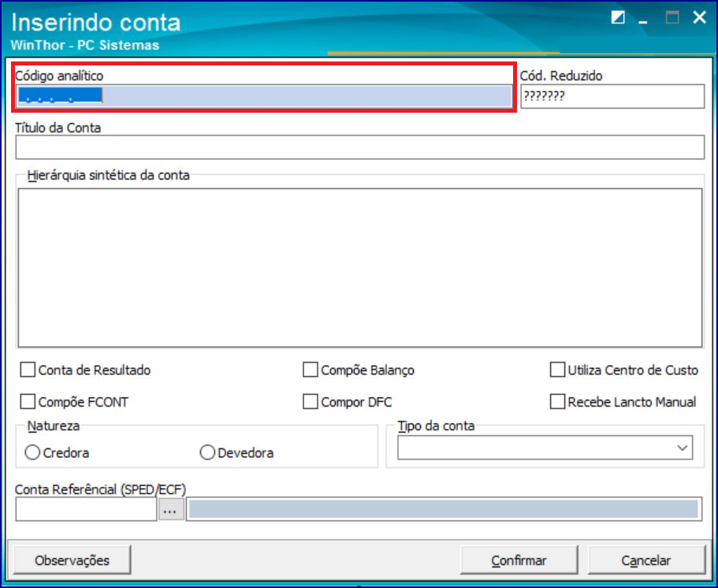Open the Conta Referencial lookup ellipsis button
The height and width of the screenshot is (588, 718).
pos(171,509)
